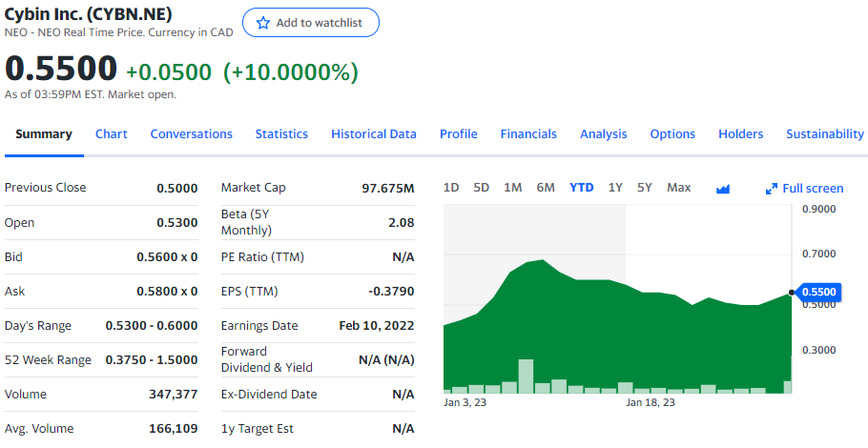Open the chart type area icon
Image resolution: width=868 pixels, height=448 pixels.
coord(722,189)
